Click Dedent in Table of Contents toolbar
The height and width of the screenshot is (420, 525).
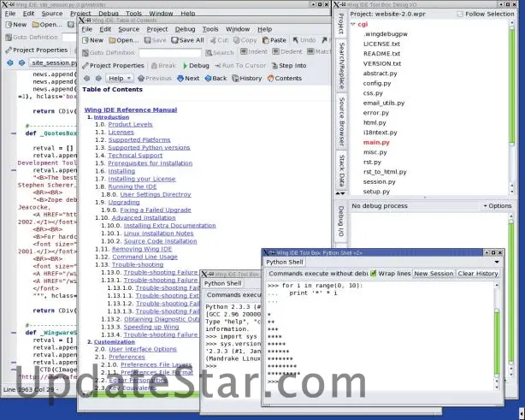287,51
